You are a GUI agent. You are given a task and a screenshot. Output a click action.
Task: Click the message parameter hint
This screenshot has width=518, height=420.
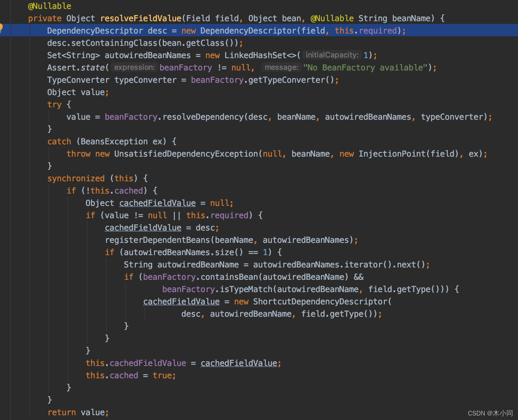pos(281,67)
